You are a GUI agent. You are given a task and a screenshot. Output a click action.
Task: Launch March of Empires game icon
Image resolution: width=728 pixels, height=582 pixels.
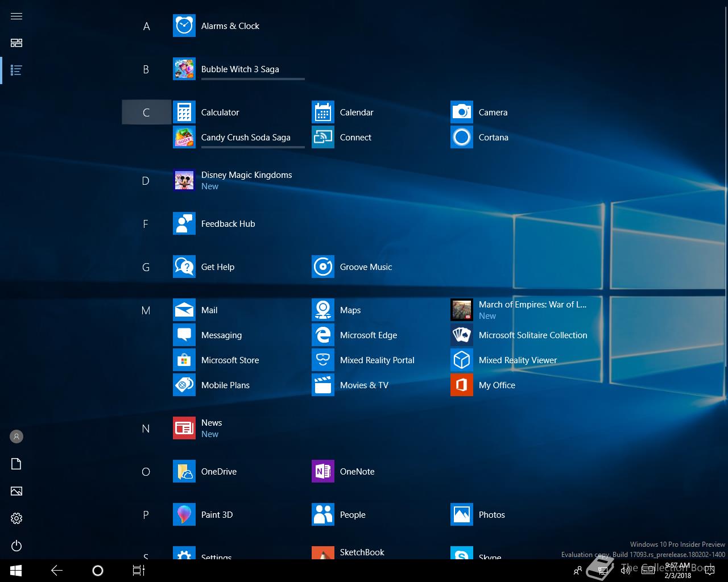(x=461, y=310)
